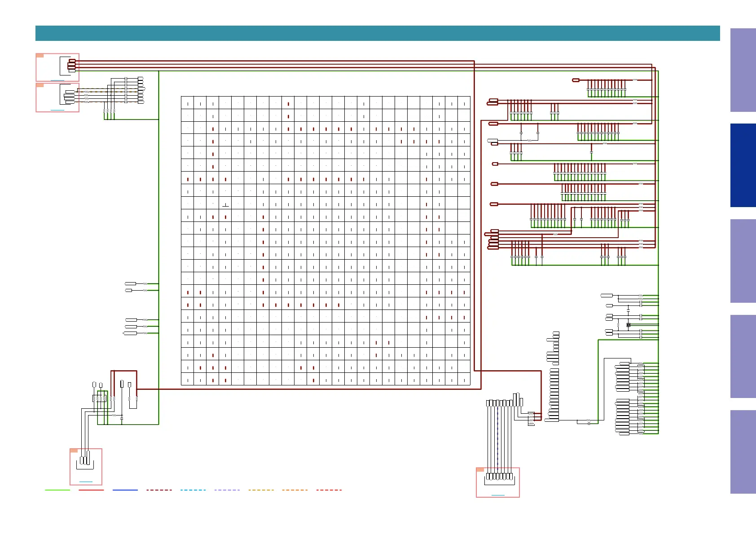Follow the cyan link in the three-pin connector box
The width and height of the screenshot is (756, 535).
(86, 482)
